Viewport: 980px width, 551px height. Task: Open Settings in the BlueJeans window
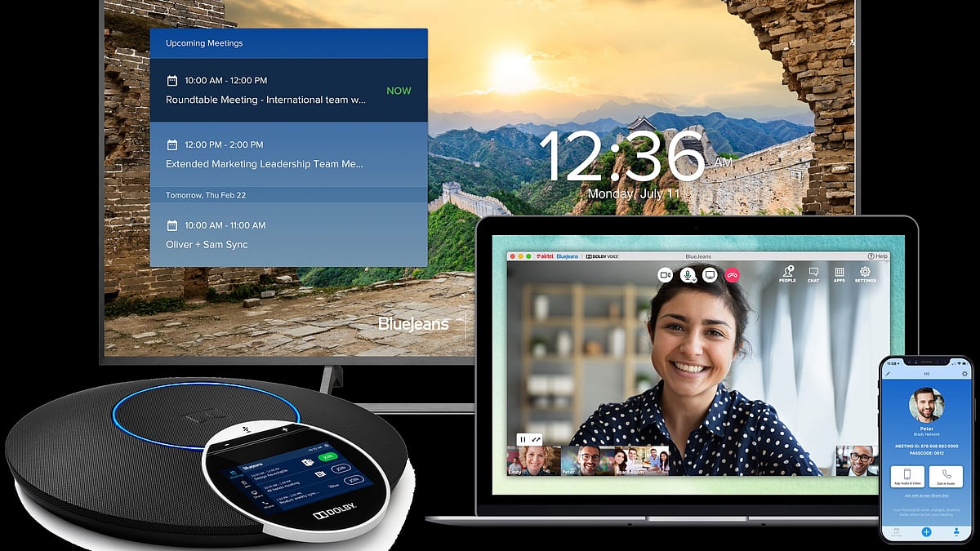click(x=865, y=274)
